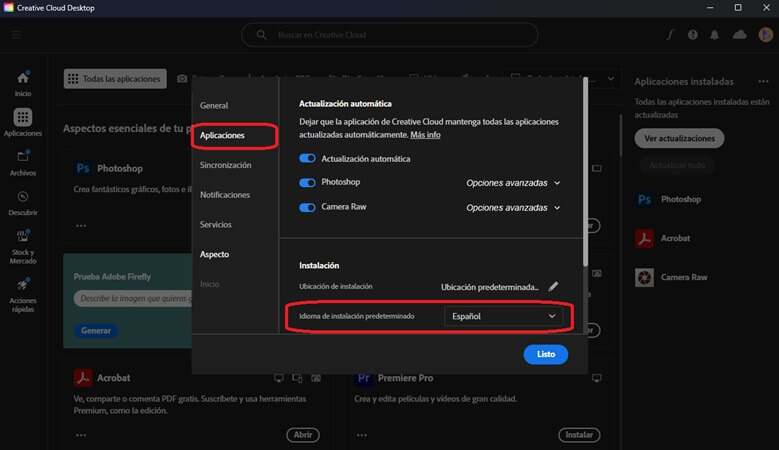The width and height of the screenshot is (779, 450).
Task: Select Aplicaciones preferences tab
Action: [222, 135]
